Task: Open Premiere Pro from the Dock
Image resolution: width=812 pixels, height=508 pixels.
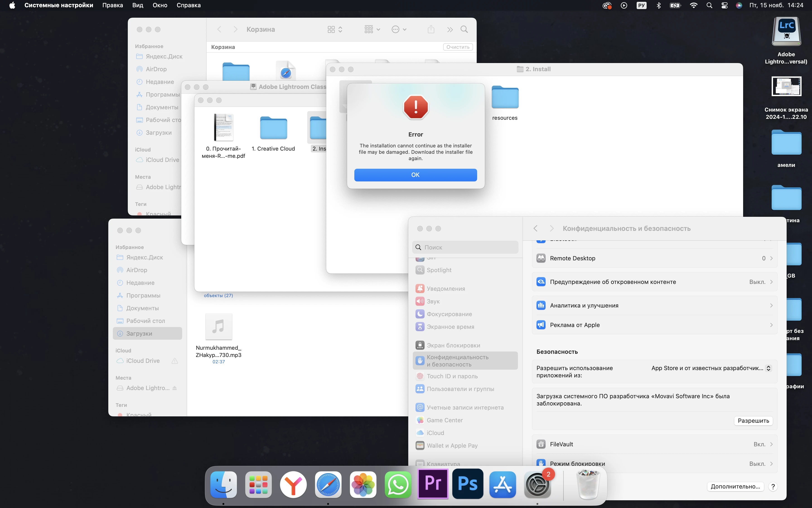Action: coord(433,484)
